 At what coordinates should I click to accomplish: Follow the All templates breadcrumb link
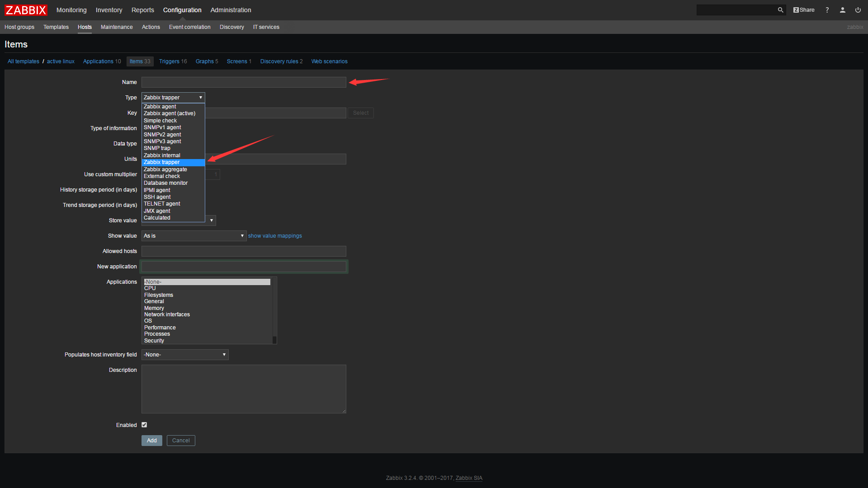[x=24, y=61]
